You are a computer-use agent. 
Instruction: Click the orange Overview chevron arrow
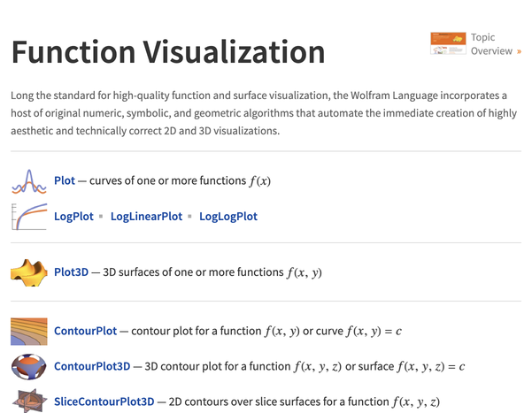tap(519, 51)
